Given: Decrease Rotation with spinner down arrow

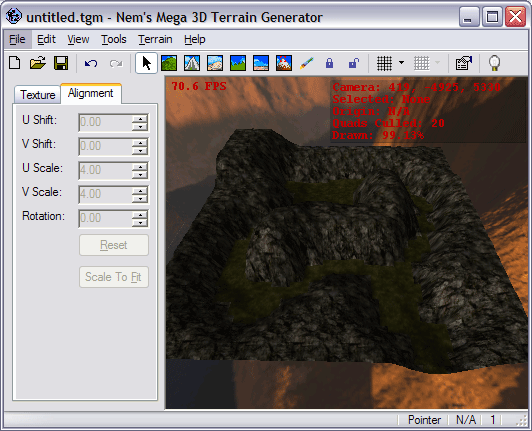Looking at the screenshot, I should (140, 223).
